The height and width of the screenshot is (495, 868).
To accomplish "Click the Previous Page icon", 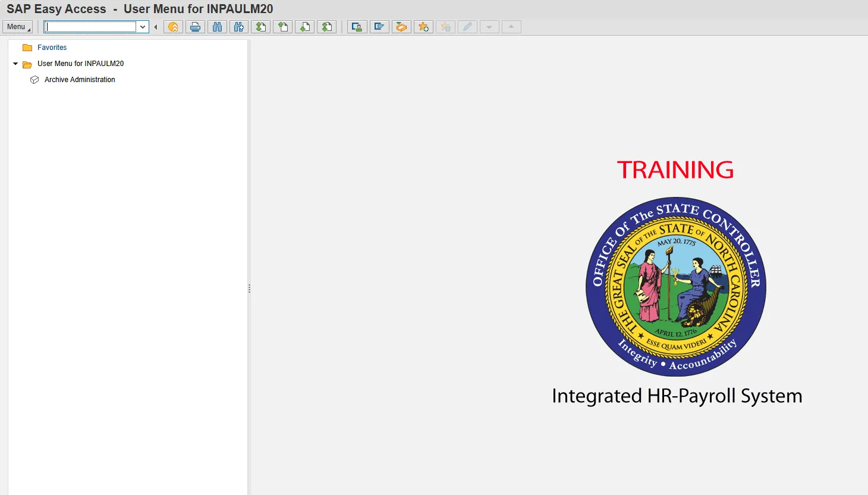I will (282, 27).
